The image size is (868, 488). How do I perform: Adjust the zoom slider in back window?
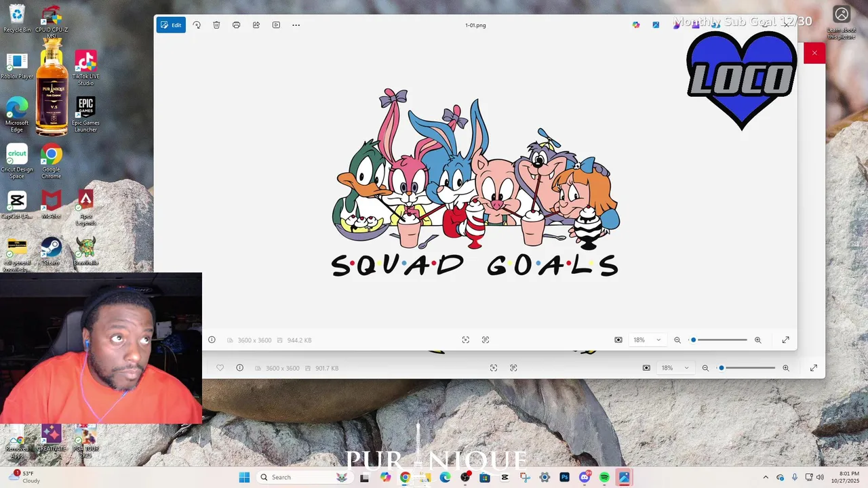coord(747,368)
